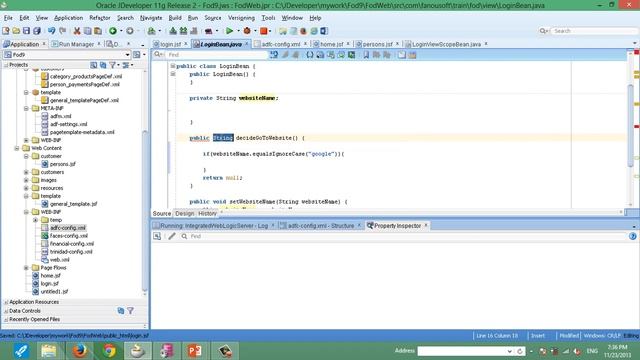This screenshot has width=640, height=360.
Task: Close the Property Inspector tab
Action: pyautogui.click(x=426, y=225)
